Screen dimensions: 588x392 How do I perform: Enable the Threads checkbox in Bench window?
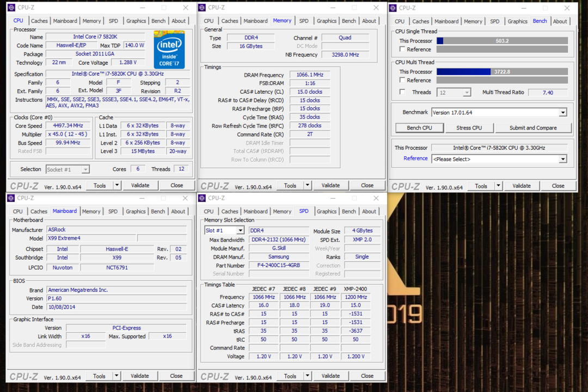coord(402,92)
